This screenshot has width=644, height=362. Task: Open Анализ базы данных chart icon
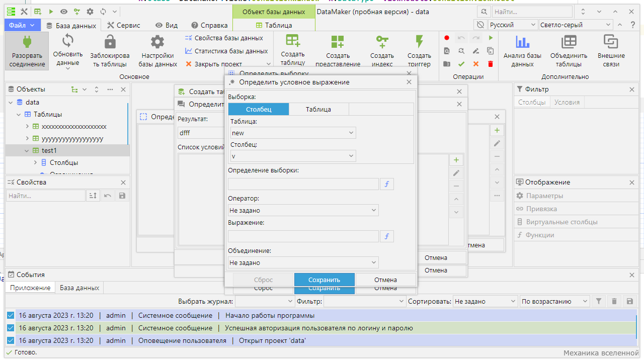(523, 41)
